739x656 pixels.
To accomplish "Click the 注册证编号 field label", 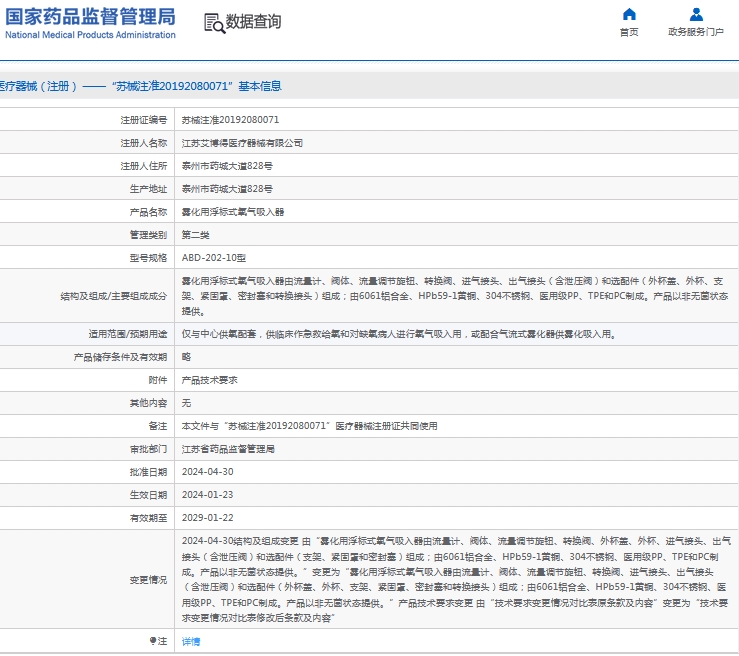I will tap(144, 120).
